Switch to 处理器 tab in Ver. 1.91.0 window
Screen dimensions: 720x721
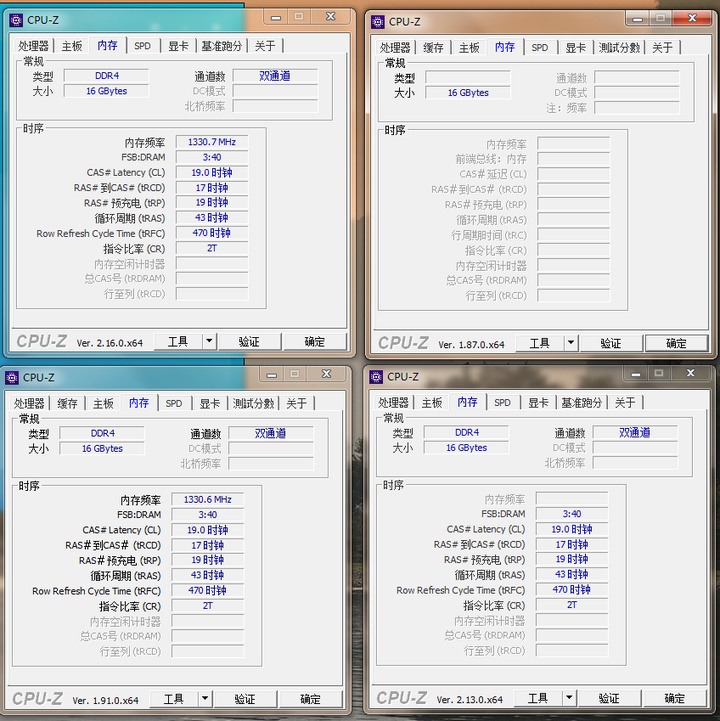29,404
